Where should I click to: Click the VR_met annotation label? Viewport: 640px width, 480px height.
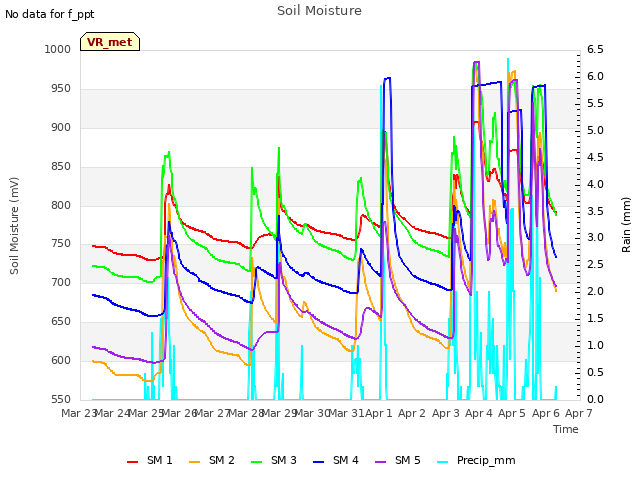pyautogui.click(x=110, y=42)
